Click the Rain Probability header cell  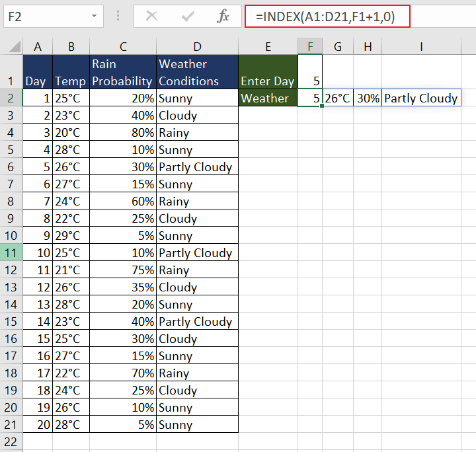pos(122,73)
